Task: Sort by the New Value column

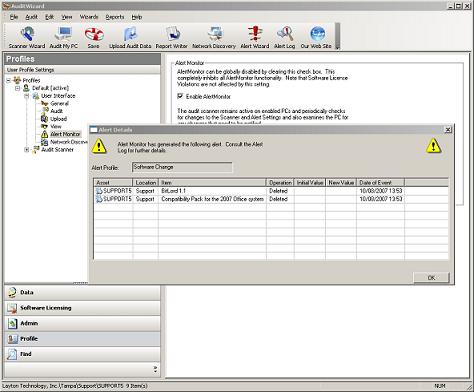Action: point(341,183)
